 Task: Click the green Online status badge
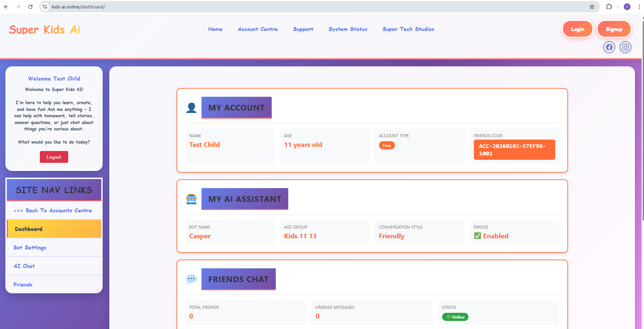coord(455,317)
